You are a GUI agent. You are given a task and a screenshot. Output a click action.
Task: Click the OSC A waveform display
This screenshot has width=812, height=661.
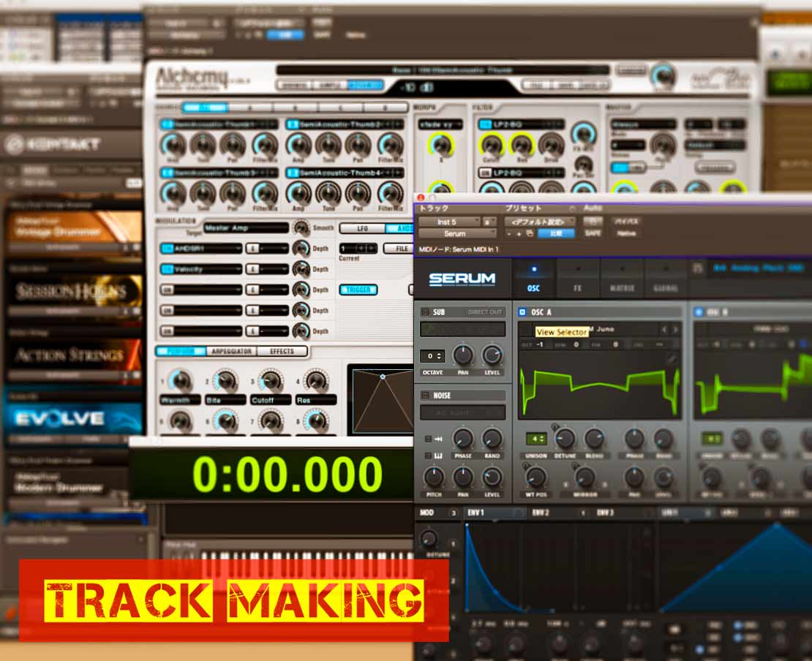coord(600,384)
